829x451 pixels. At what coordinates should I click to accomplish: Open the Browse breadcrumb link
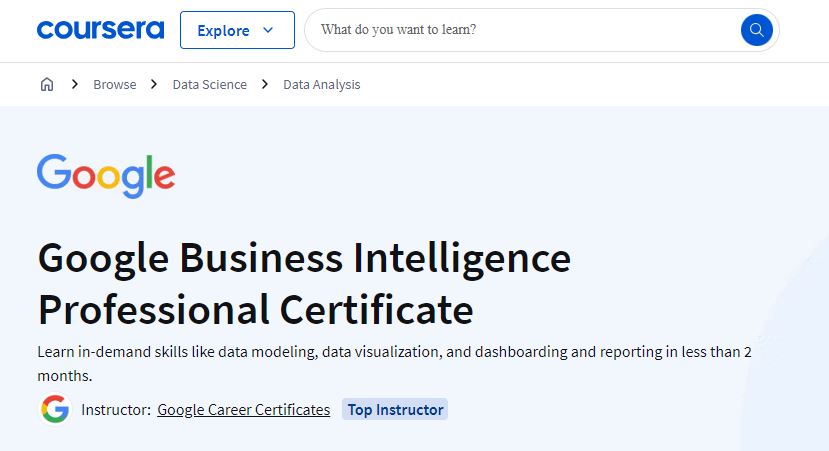coord(115,85)
